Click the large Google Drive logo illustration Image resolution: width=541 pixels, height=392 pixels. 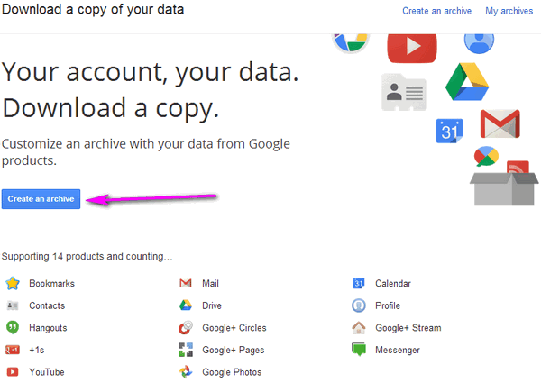click(x=467, y=82)
